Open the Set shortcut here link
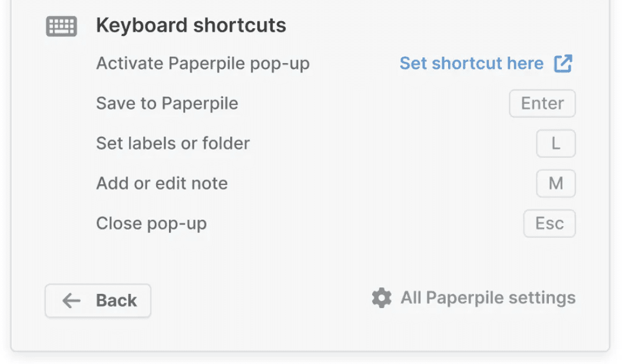 471,64
